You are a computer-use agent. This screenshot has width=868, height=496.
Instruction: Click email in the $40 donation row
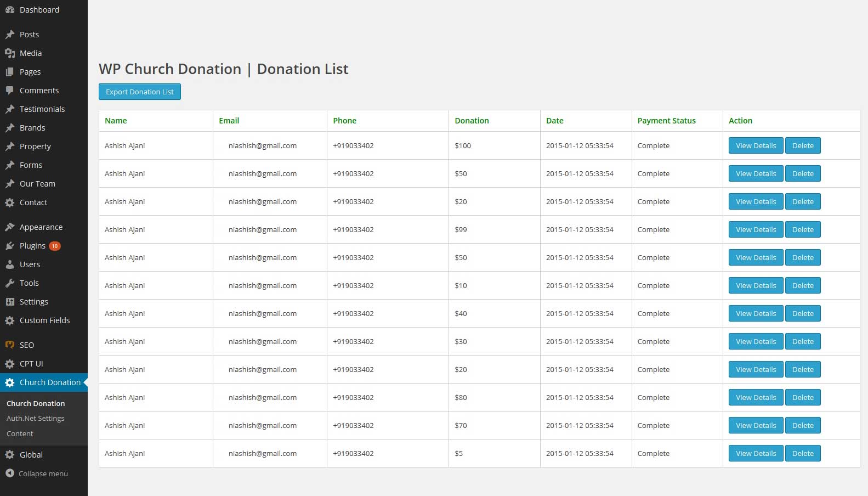[263, 313]
